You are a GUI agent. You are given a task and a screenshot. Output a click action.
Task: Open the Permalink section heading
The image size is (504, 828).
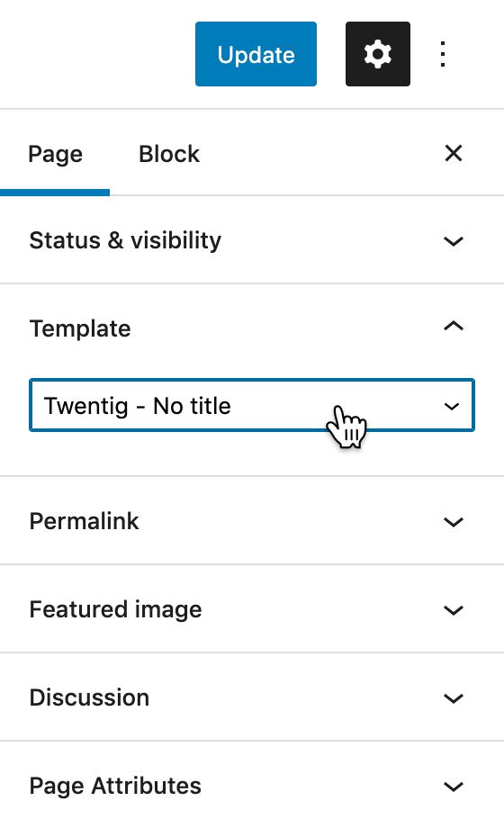click(84, 521)
